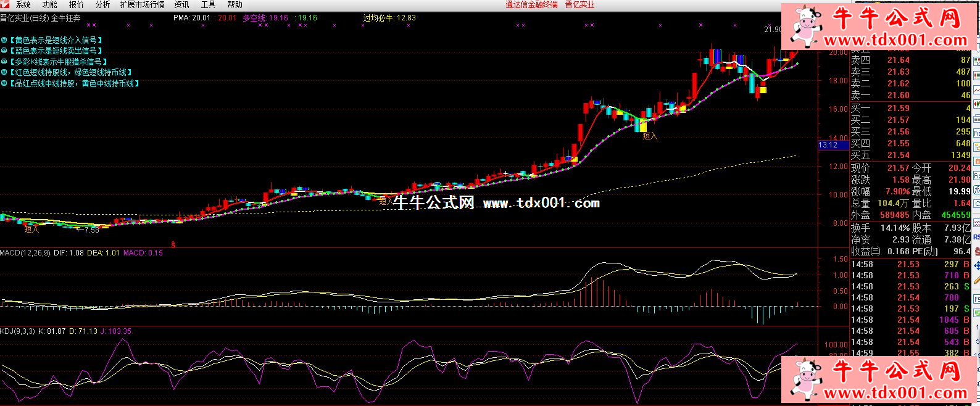Image resolution: width=980 pixels, height=406 pixels.
Task: Open the 系统 menu
Action: point(23,4)
